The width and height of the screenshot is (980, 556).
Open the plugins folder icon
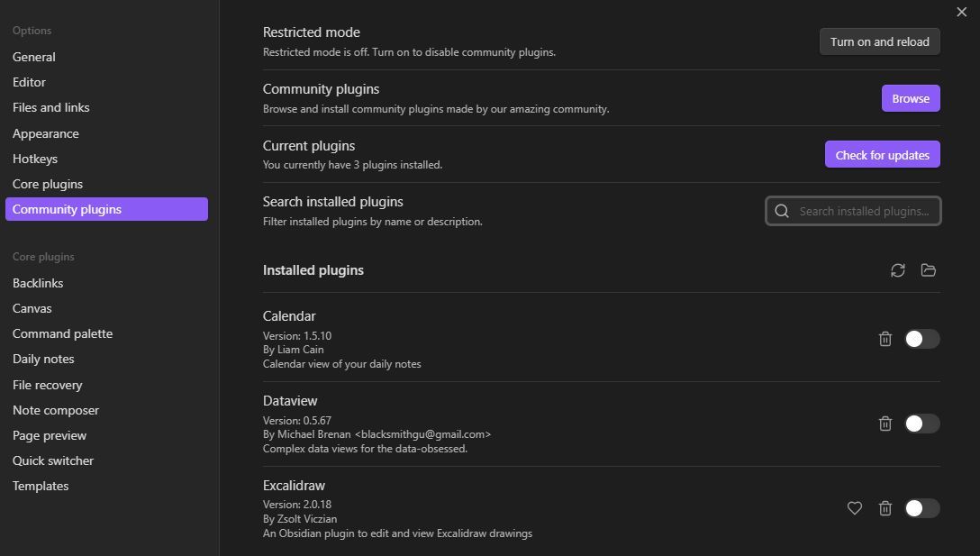[x=928, y=270]
